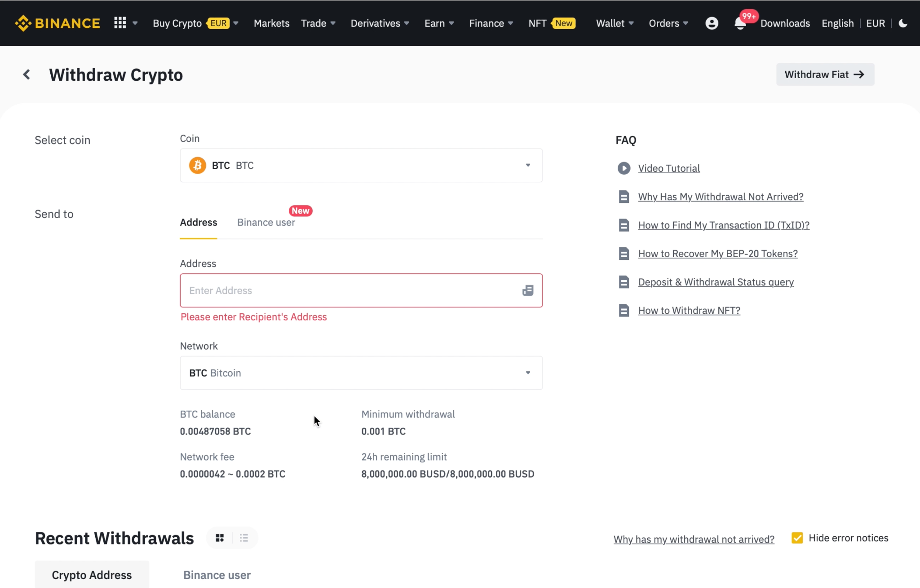Open the Downloads menu item
This screenshot has height=588, width=920.
[x=785, y=23]
